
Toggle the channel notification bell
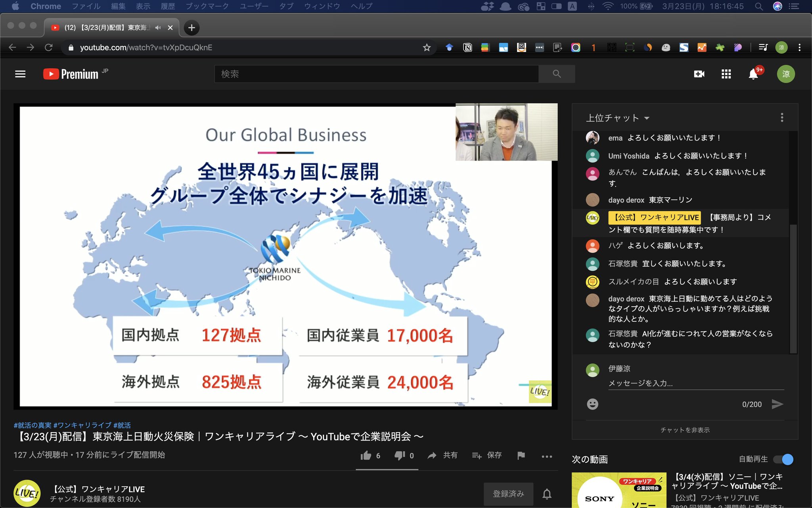[547, 494]
